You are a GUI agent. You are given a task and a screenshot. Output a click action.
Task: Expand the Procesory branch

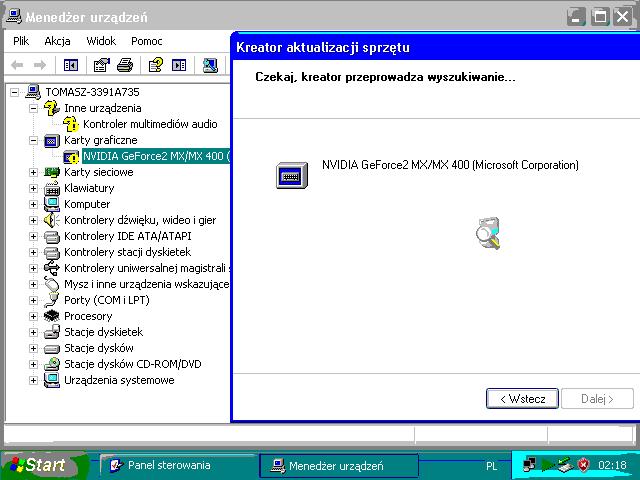coord(33,316)
